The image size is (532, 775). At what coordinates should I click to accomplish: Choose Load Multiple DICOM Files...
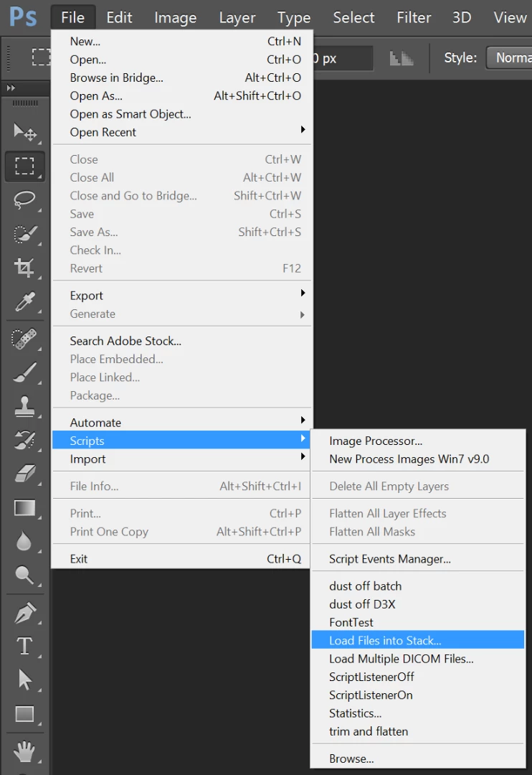coord(418,659)
